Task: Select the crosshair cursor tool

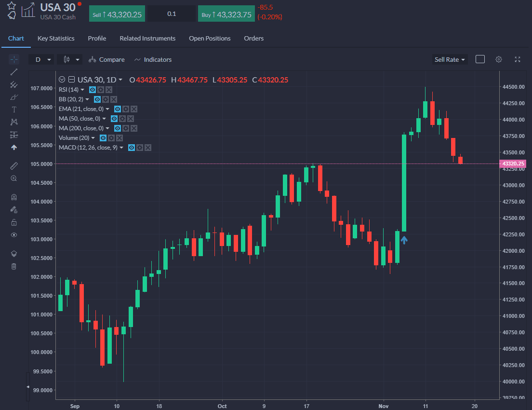Action: (14, 59)
